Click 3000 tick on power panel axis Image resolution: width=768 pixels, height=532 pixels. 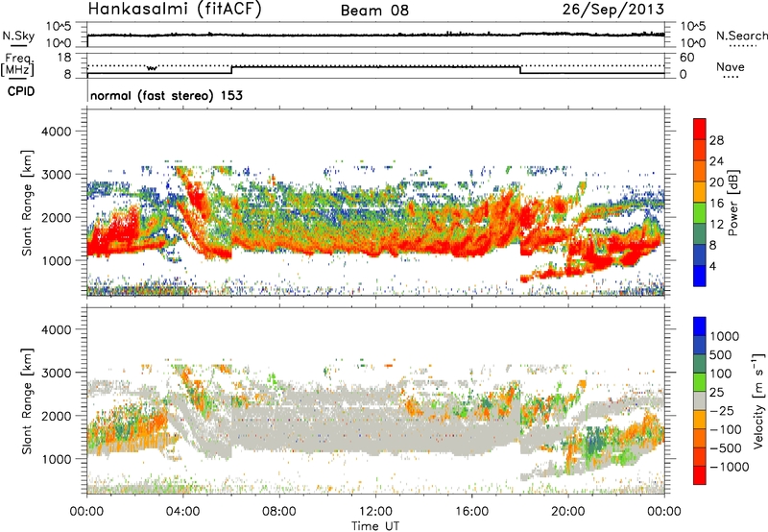coord(56,175)
